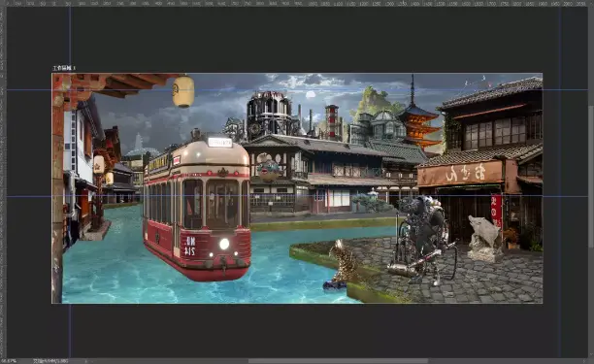
Task: Click the zoom percentage field in status bar
Action: pyautogui.click(x=9, y=361)
